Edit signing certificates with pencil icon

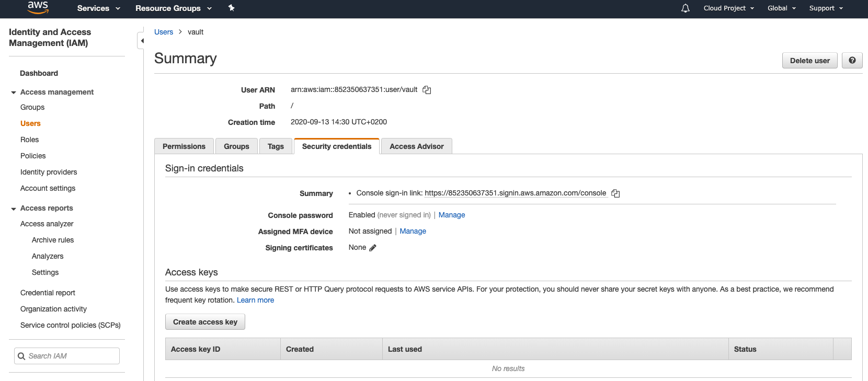coord(373,248)
